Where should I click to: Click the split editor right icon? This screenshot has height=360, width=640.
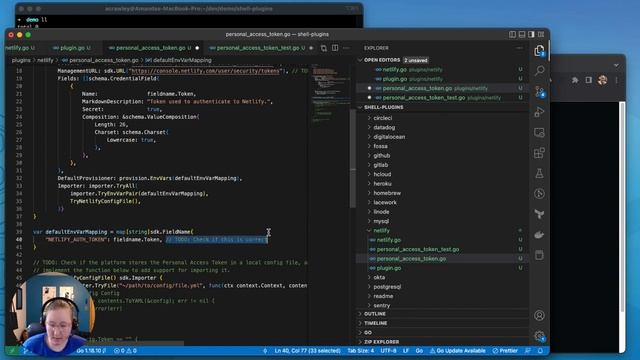pyautogui.click(x=335, y=48)
